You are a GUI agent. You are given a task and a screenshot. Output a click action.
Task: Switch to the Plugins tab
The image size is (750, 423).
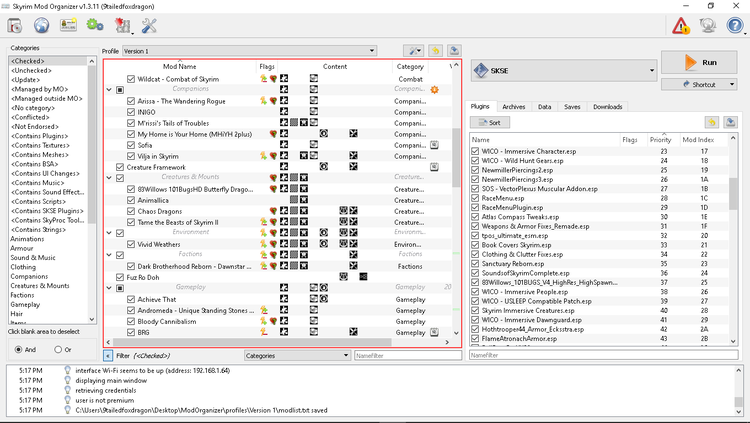(480, 106)
